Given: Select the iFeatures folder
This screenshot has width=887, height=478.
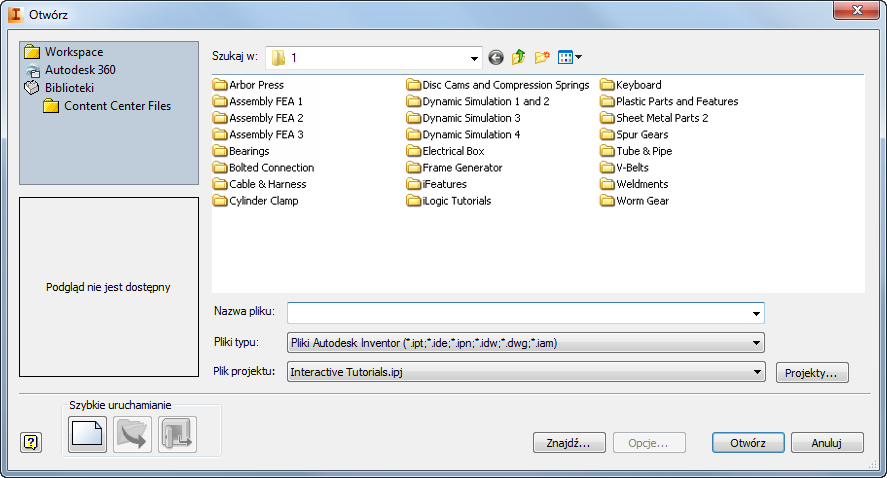Looking at the screenshot, I should coord(437,184).
